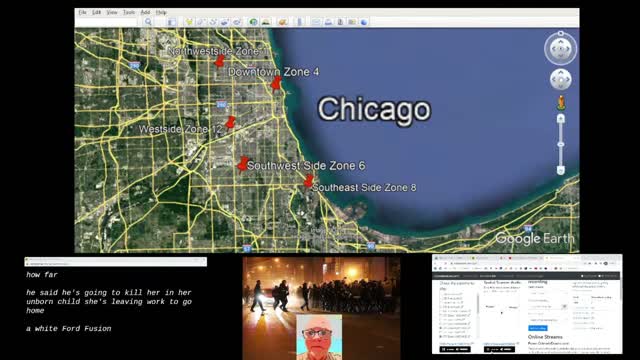Click the Westside Zone 12 red pushpin
This screenshot has height=360, width=640.
click(x=230, y=122)
